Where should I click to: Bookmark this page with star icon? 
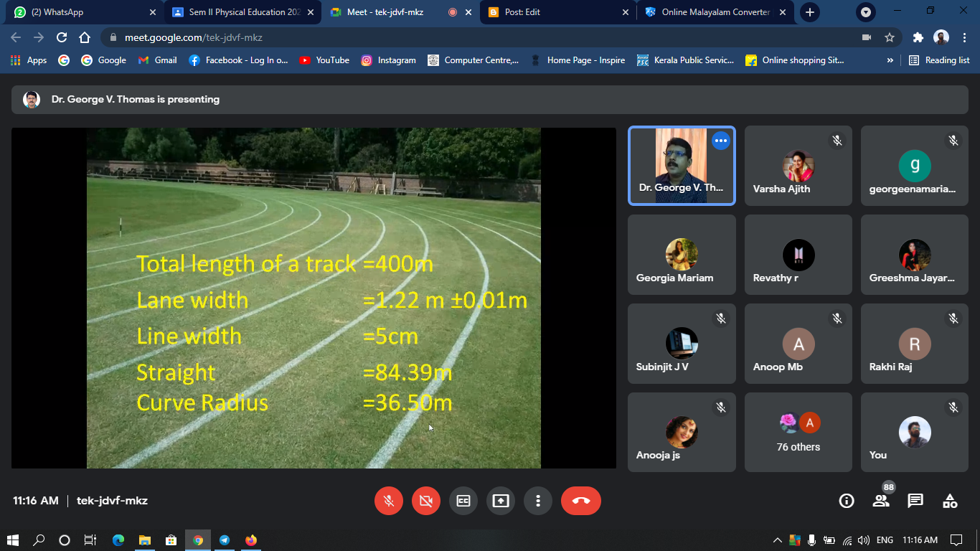[x=890, y=37]
